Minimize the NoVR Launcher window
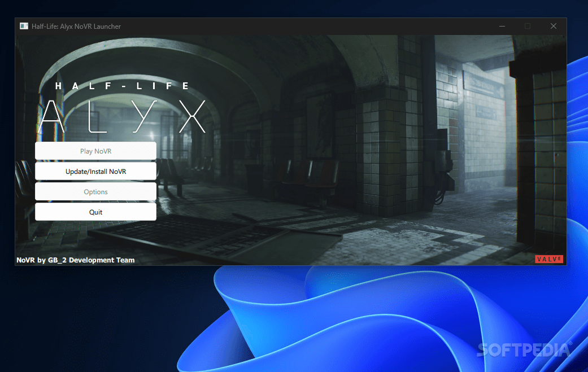The image size is (588, 372). pos(502,26)
